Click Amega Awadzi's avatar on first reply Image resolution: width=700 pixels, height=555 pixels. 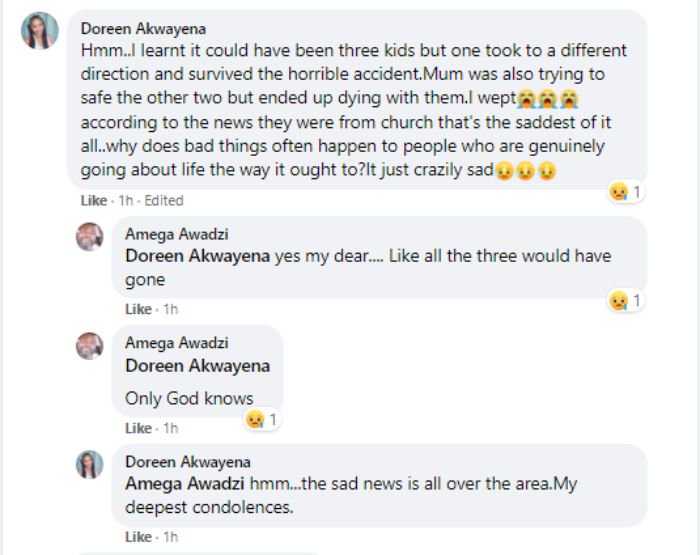tap(90, 237)
